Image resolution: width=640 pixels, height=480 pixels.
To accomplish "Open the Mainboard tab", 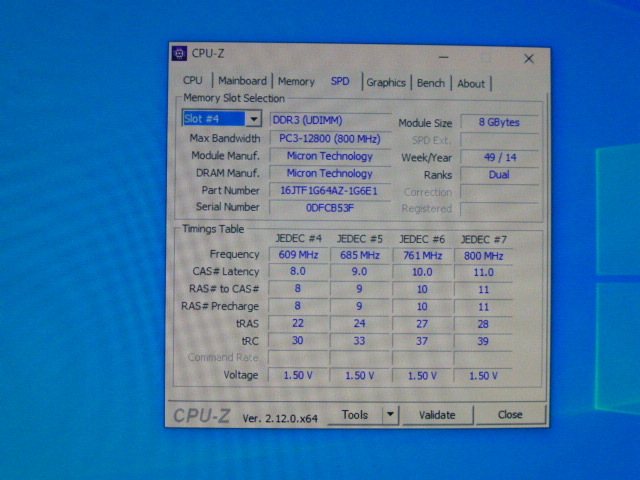I will click(242, 82).
